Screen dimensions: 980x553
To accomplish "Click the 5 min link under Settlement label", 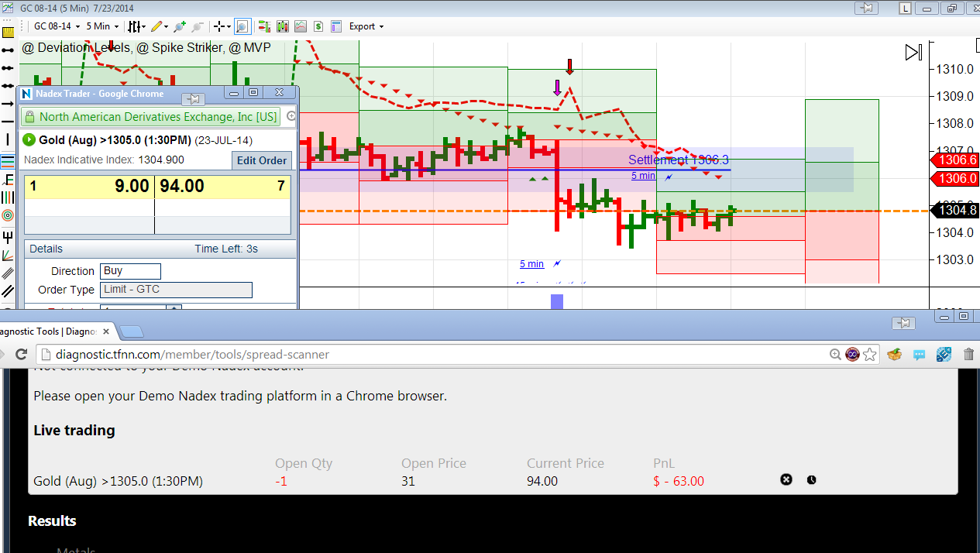I will coord(643,176).
